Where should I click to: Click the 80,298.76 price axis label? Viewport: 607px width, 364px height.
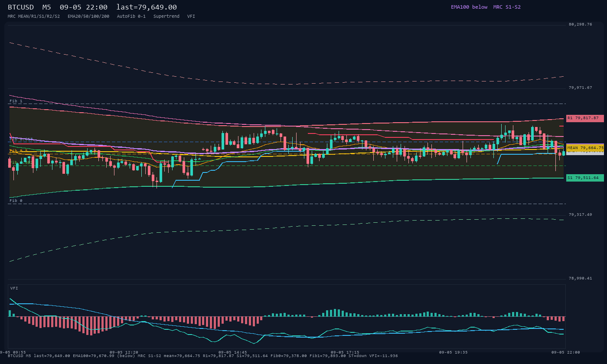click(x=580, y=24)
